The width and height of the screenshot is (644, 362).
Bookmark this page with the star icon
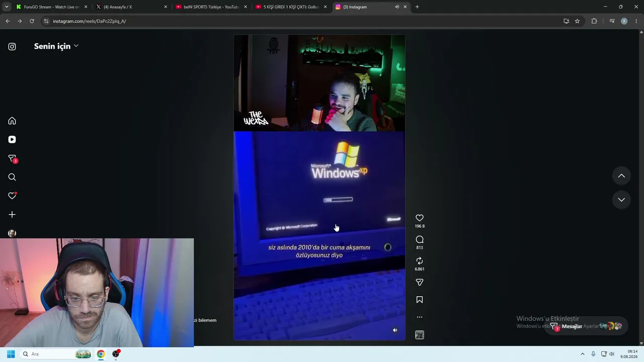point(577,21)
